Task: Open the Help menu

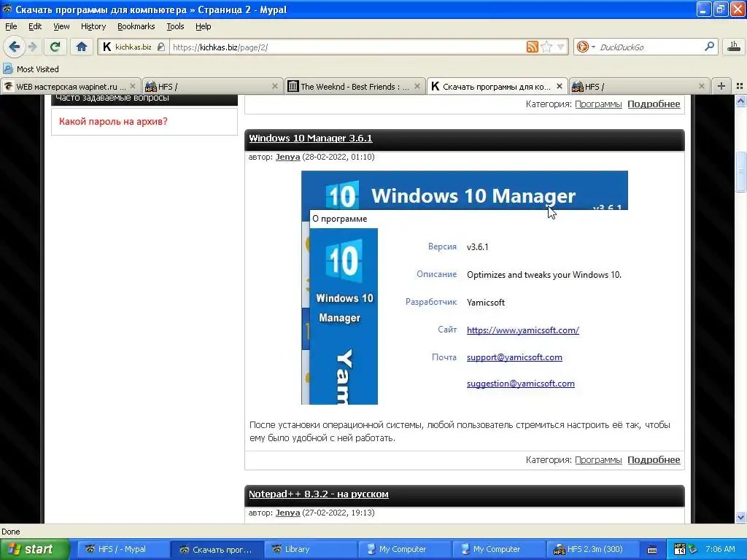Action: point(204,26)
